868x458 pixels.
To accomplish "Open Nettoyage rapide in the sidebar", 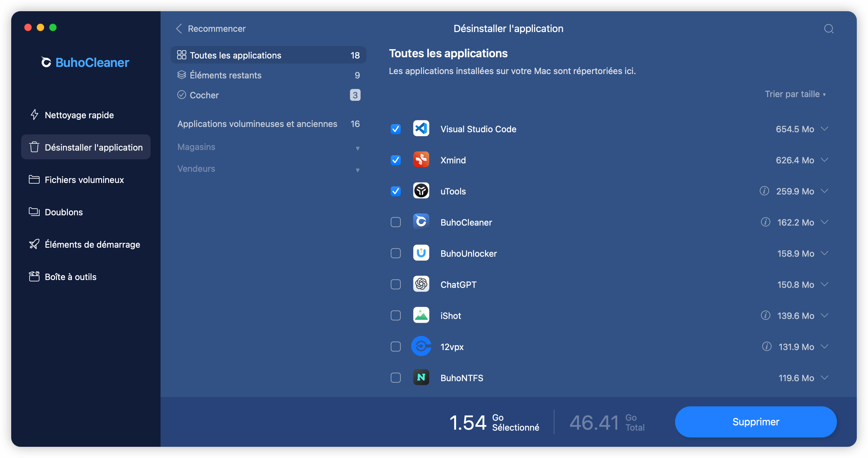I will click(86, 115).
